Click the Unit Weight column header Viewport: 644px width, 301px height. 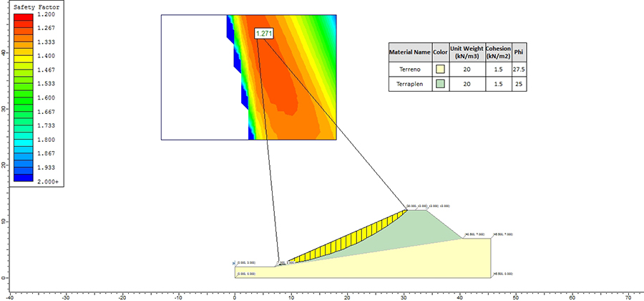(x=467, y=52)
